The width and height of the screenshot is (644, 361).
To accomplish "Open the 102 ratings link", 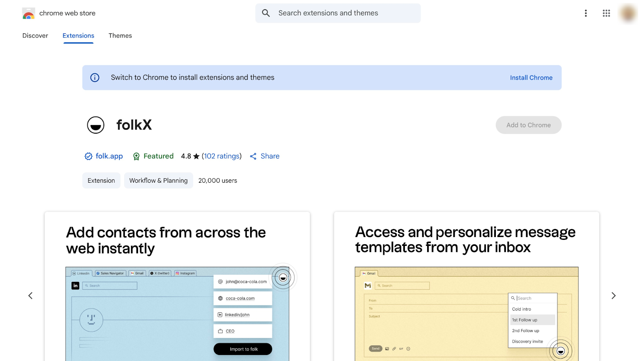I will point(222,156).
